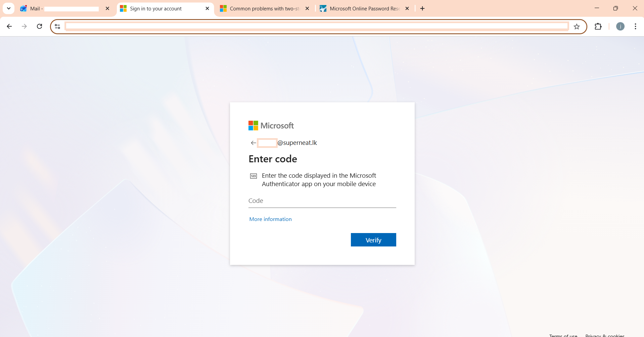This screenshot has width=644, height=337.
Task: Switch to the Mail tab
Action: tap(65, 8)
